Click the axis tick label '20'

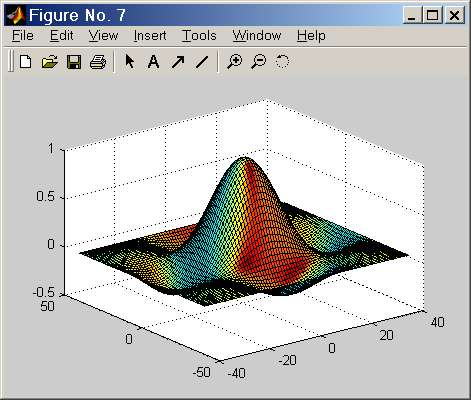click(386, 335)
